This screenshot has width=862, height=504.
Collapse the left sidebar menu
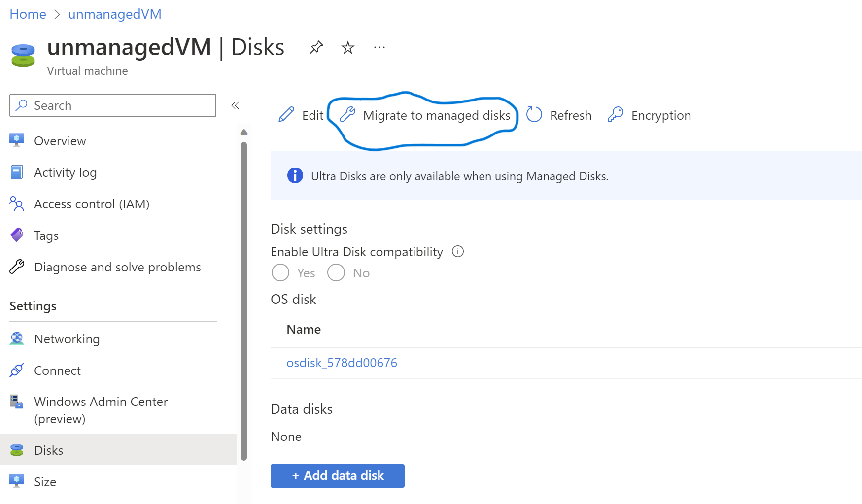click(235, 105)
